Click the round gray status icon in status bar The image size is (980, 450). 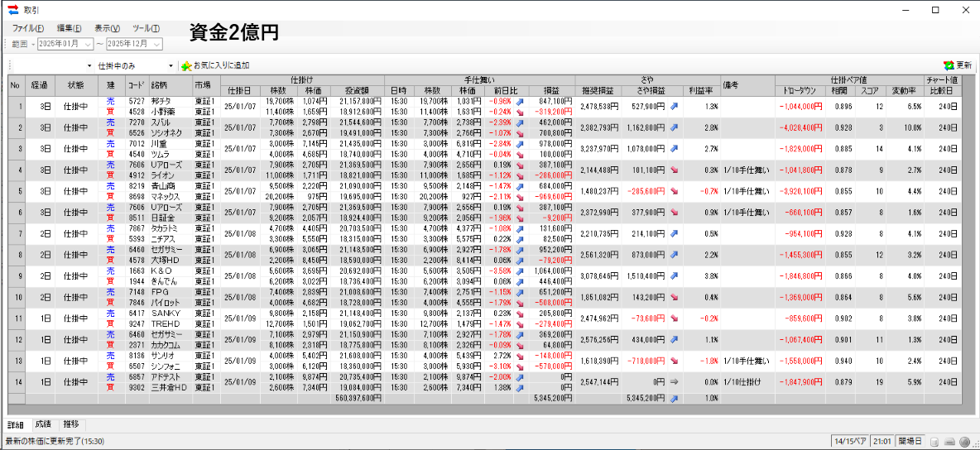[964, 441]
